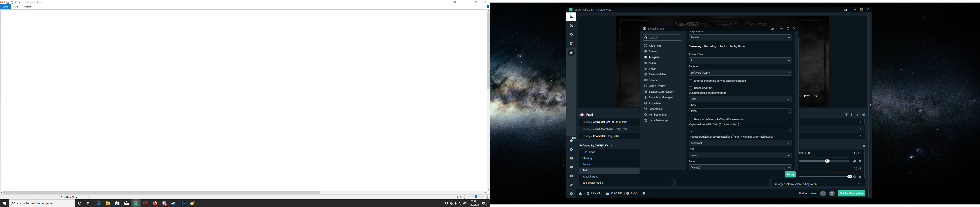Click the filter icon in Mini-Feed header

point(846,115)
